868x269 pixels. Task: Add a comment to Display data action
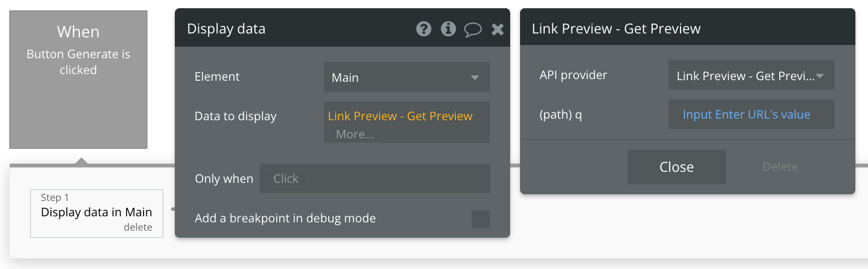click(473, 29)
